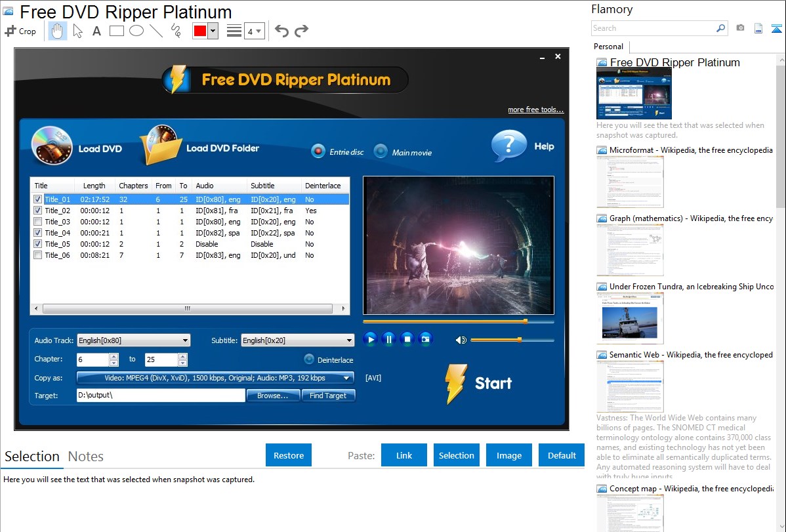Image resolution: width=786 pixels, height=532 pixels.
Task: Sort the list by the Deinterlace column
Action: (323, 186)
